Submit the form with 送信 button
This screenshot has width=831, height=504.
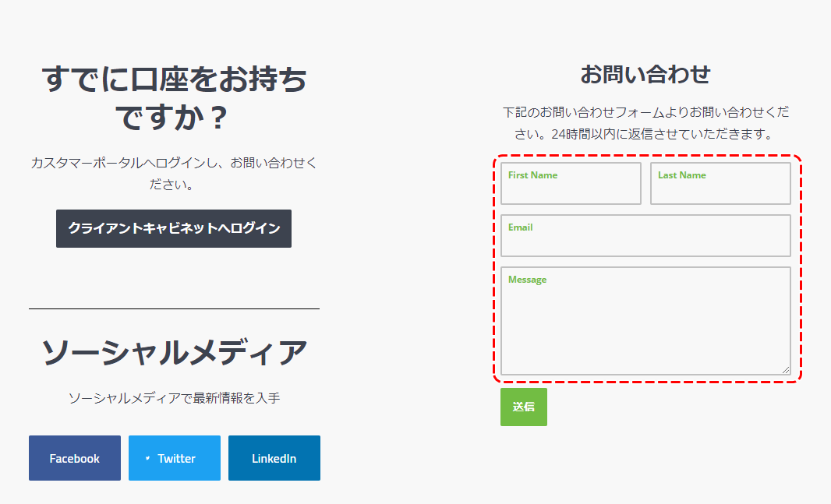pos(524,407)
